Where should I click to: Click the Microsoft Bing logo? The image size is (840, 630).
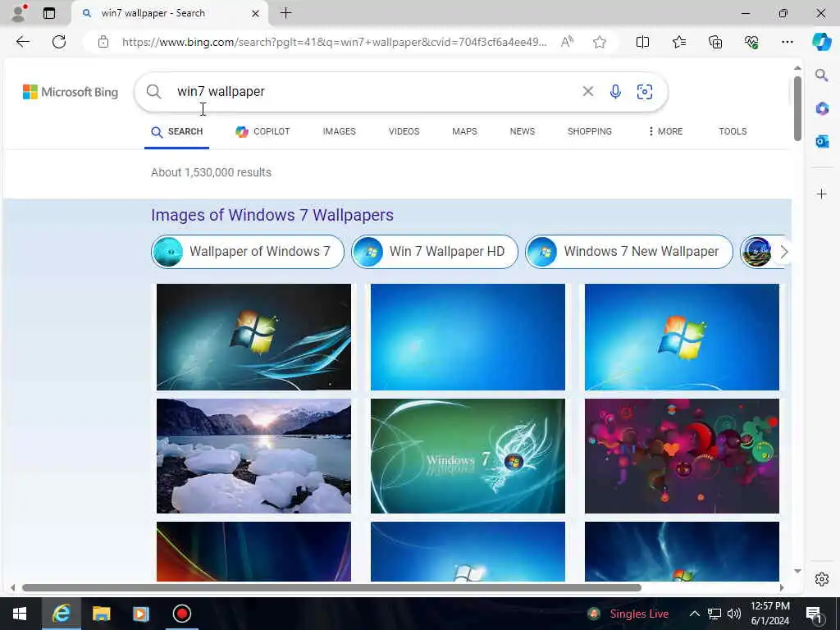pyautogui.click(x=71, y=92)
